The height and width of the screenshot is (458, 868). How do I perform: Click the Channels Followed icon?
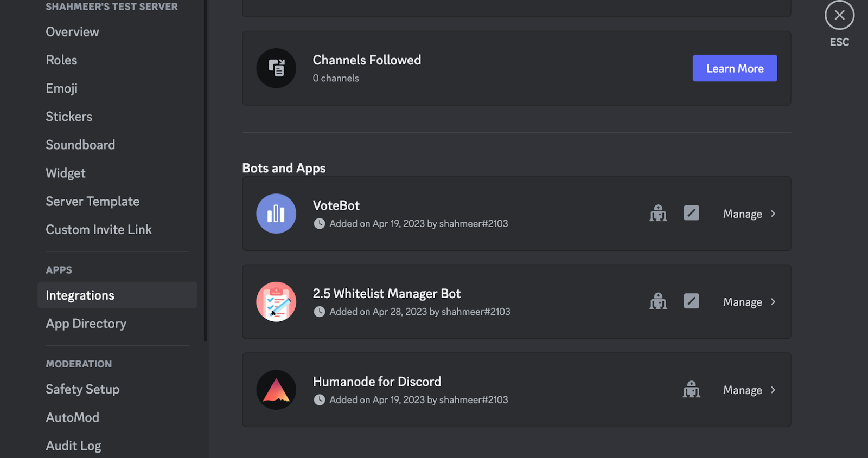click(x=276, y=68)
